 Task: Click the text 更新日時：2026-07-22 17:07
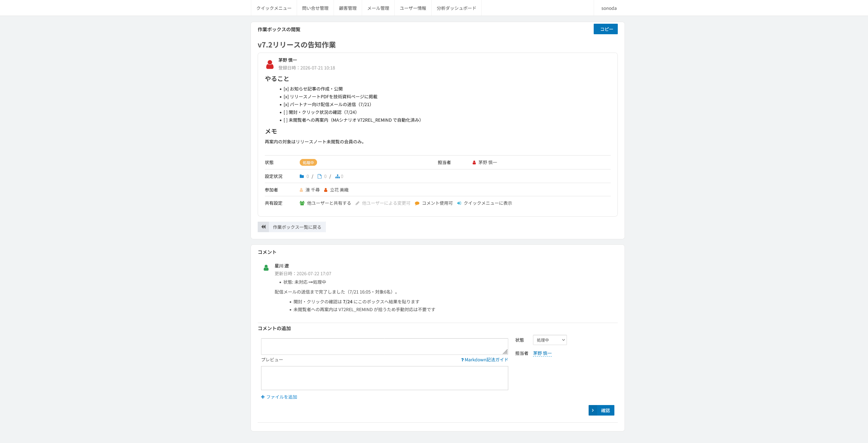303,274
